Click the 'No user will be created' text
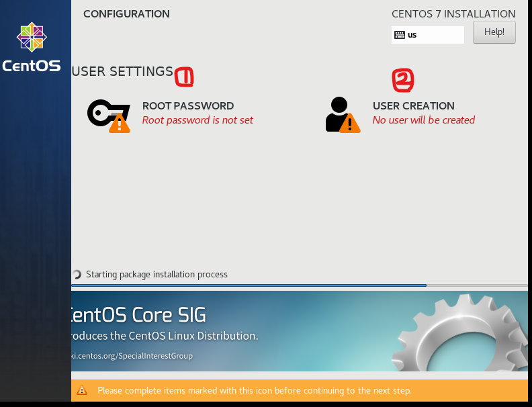 tap(424, 120)
